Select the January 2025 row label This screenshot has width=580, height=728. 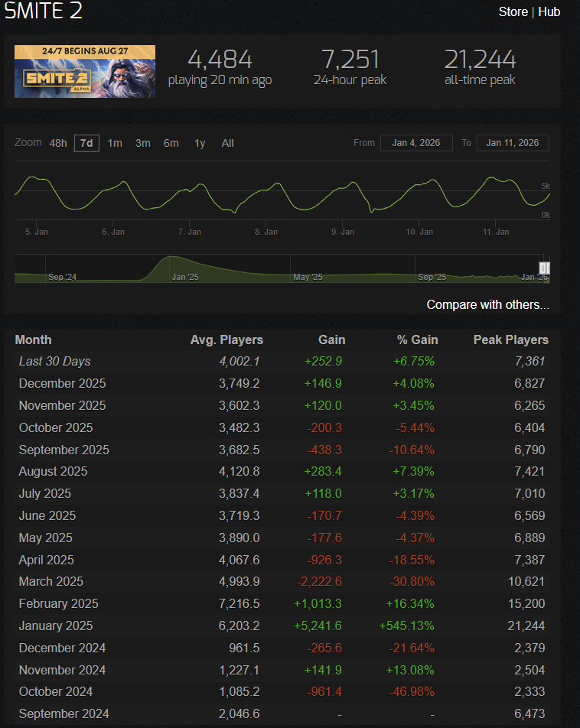pos(56,626)
